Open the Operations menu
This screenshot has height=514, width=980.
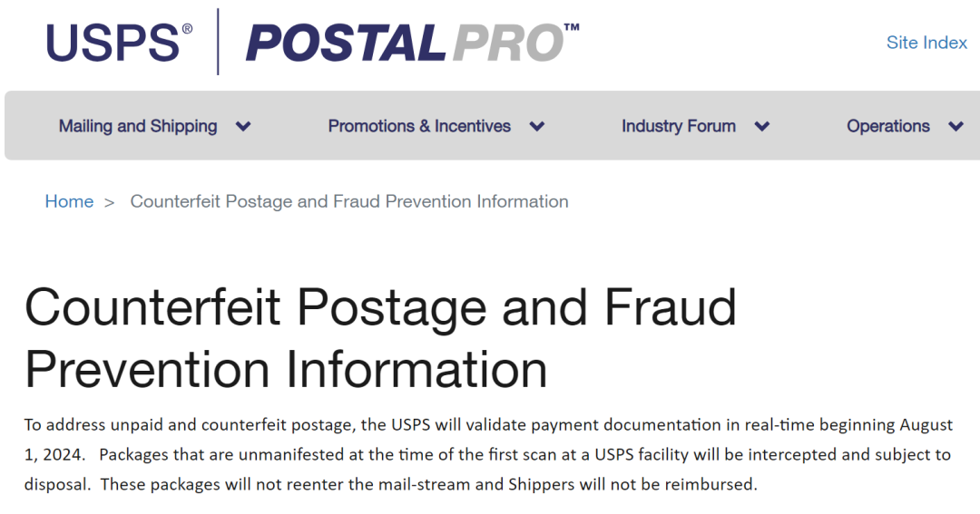[887, 126]
